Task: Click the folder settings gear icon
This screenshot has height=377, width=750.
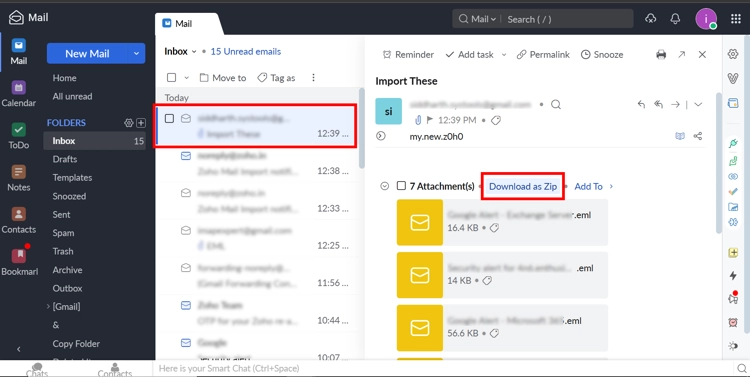Action: point(128,123)
